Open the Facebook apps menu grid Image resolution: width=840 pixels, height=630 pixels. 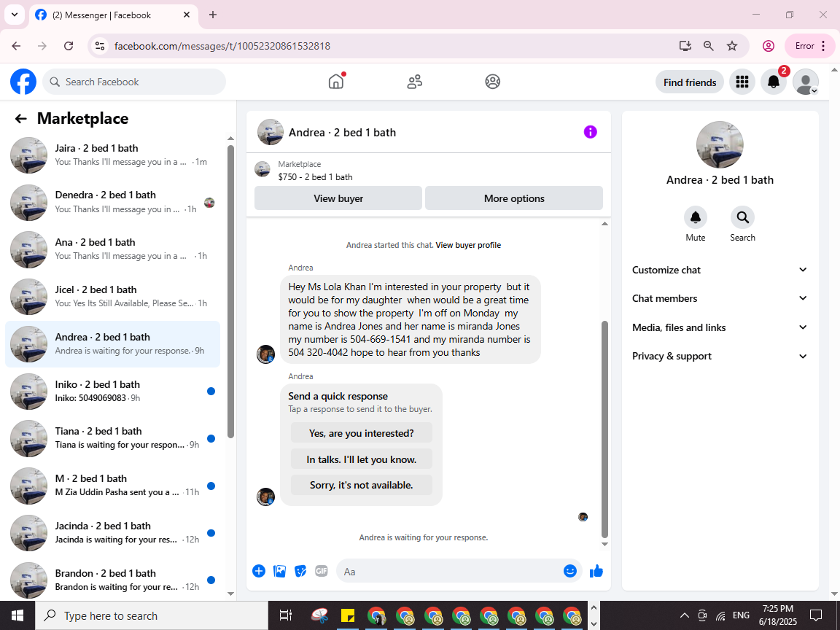(742, 82)
